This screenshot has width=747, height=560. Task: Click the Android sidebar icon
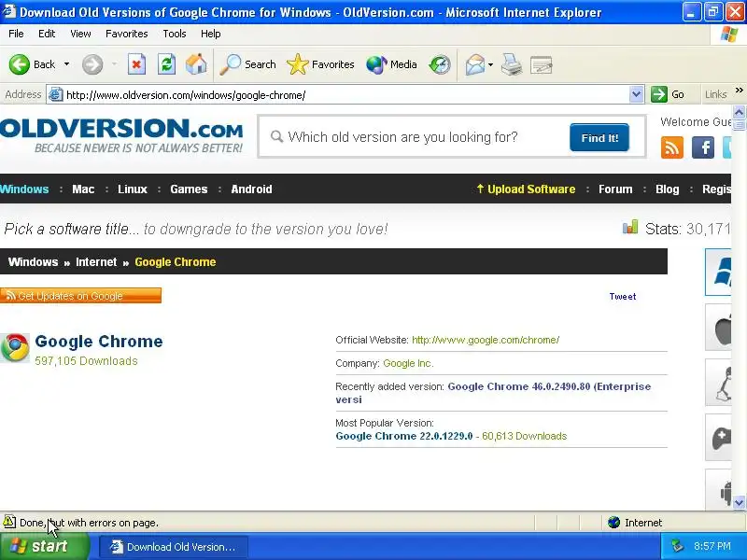pyautogui.click(x=718, y=491)
